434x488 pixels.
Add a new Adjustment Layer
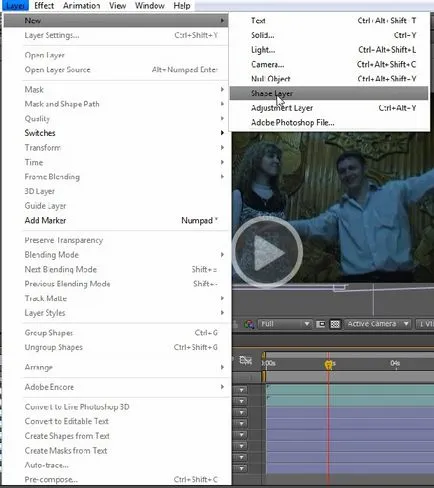click(329, 108)
